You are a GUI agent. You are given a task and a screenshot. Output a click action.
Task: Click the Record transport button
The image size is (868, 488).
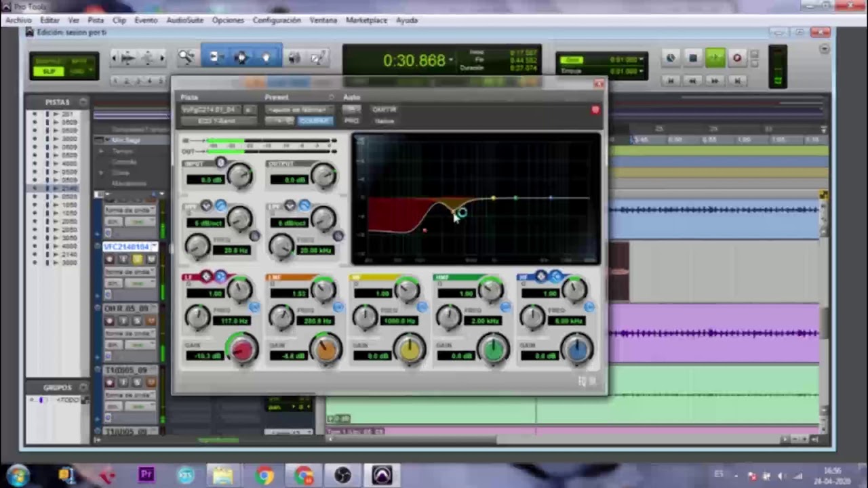click(x=737, y=58)
